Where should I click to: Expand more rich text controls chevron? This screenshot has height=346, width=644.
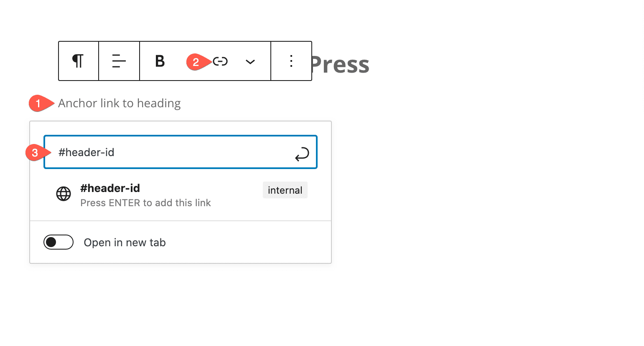(x=250, y=62)
